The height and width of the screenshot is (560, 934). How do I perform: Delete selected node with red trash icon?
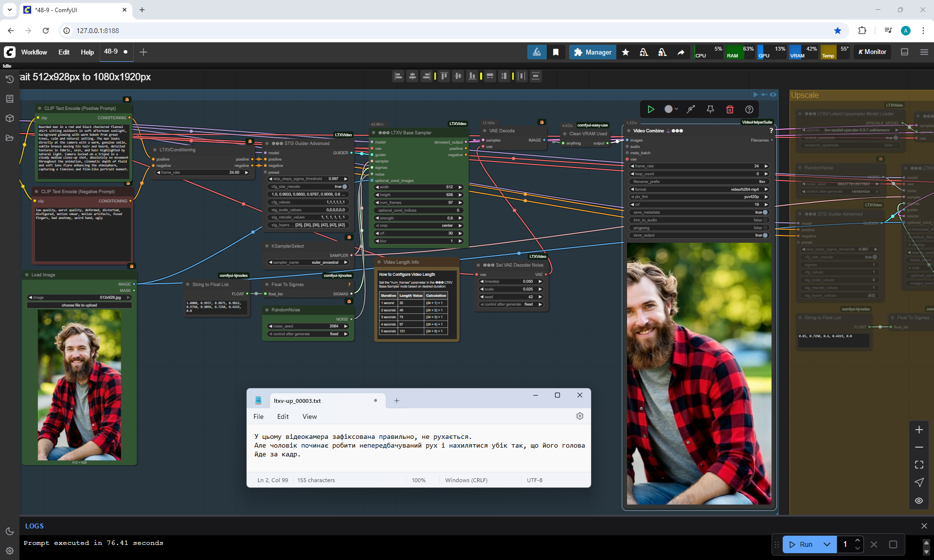[x=730, y=109]
